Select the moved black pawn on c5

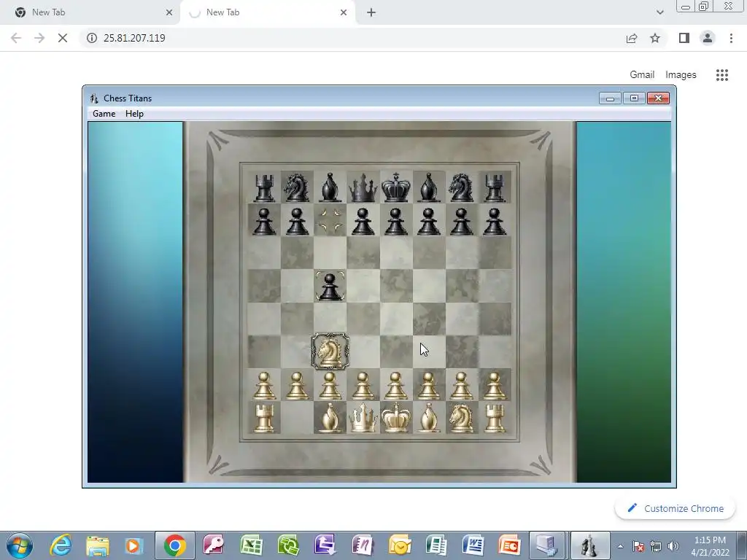coord(330,286)
